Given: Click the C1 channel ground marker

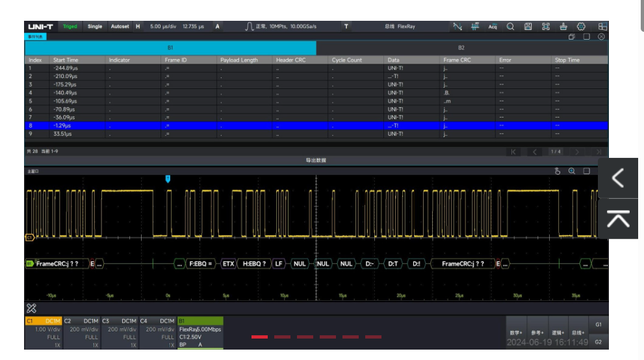Looking at the screenshot, I should pos(30,237).
